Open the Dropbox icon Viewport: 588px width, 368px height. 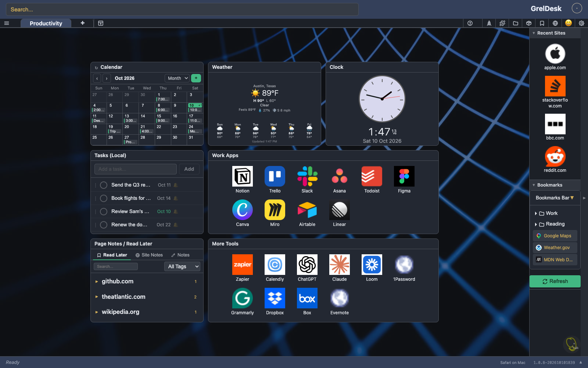click(x=275, y=298)
